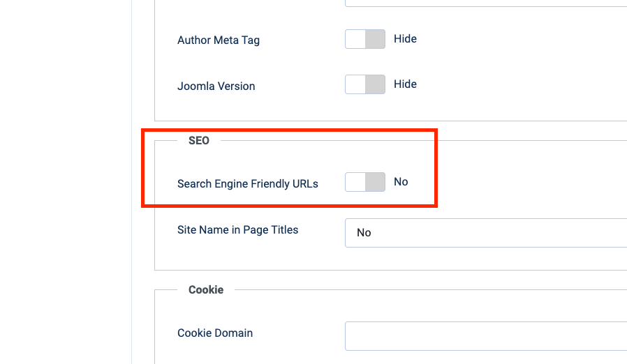Select the SEO section heading
This screenshot has width=627, height=364.
coord(199,141)
